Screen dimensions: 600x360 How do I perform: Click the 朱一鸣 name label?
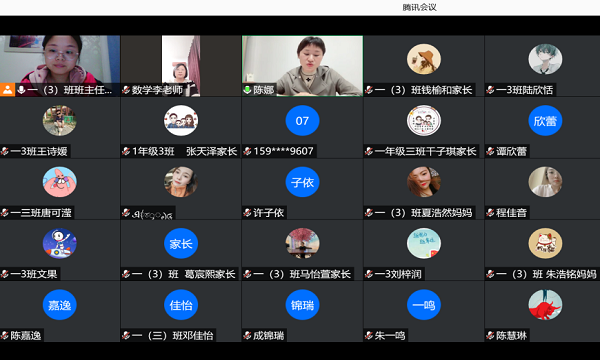click(x=390, y=336)
